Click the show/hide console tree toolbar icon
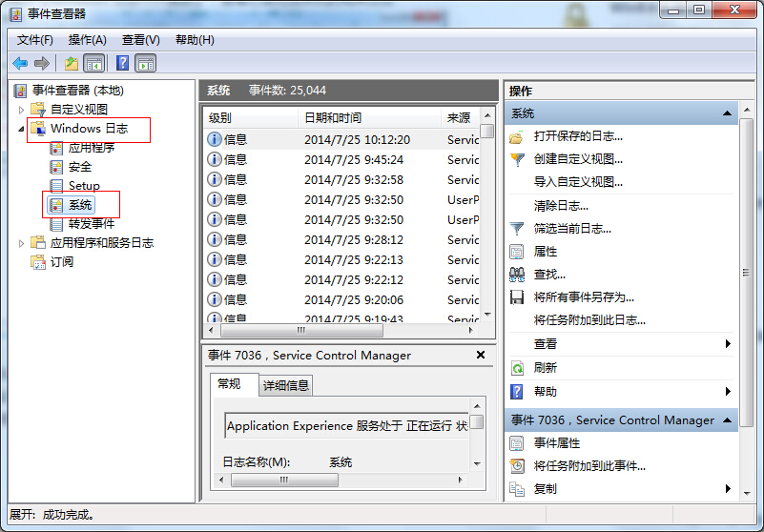 (x=94, y=64)
